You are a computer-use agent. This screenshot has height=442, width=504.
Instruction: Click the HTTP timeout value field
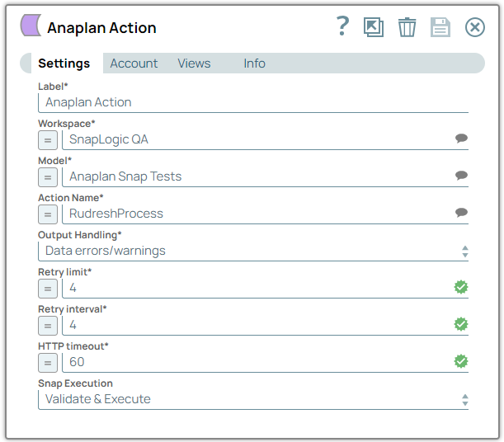(265, 362)
